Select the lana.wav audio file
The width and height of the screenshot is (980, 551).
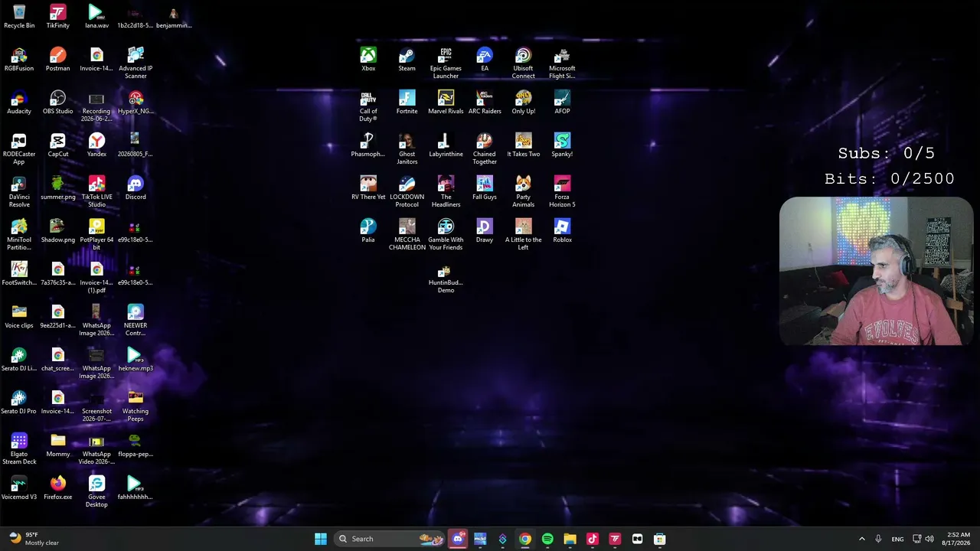(96, 16)
